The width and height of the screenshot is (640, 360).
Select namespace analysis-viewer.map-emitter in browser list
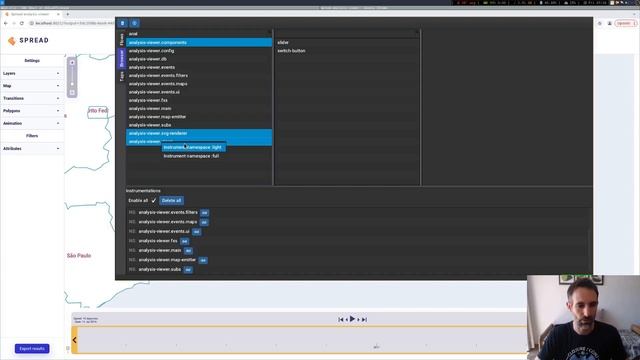pos(199,116)
